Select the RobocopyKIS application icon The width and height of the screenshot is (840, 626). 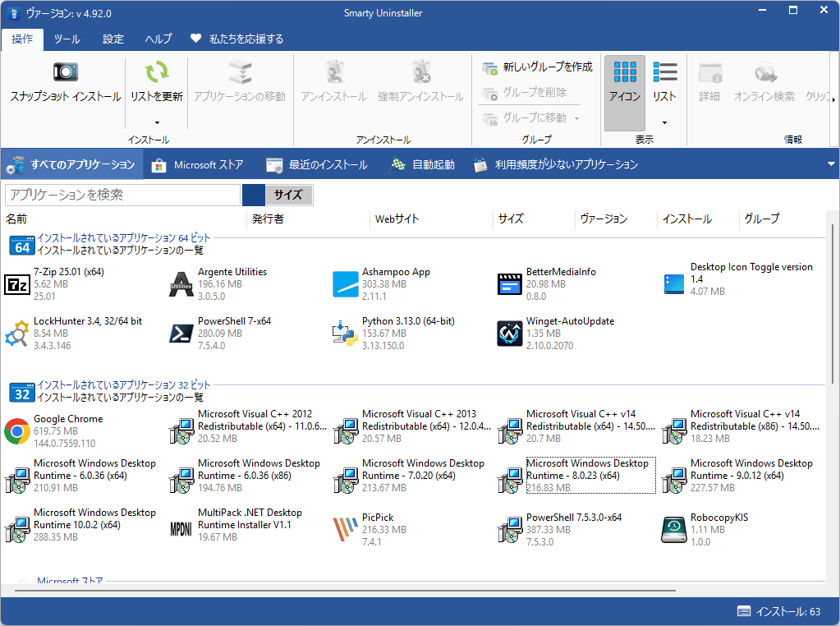pos(673,530)
